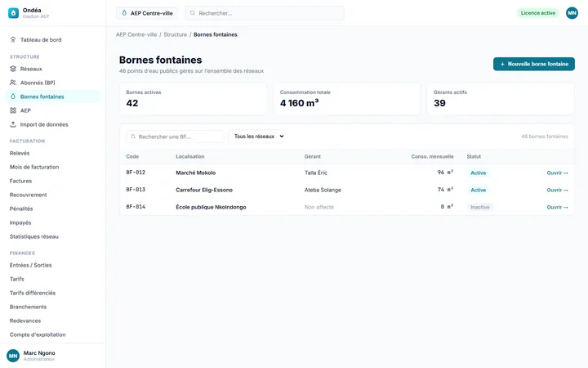Click Marc Ngono user name in sidebar
The width and height of the screenshot is (588, 368).
39,353
